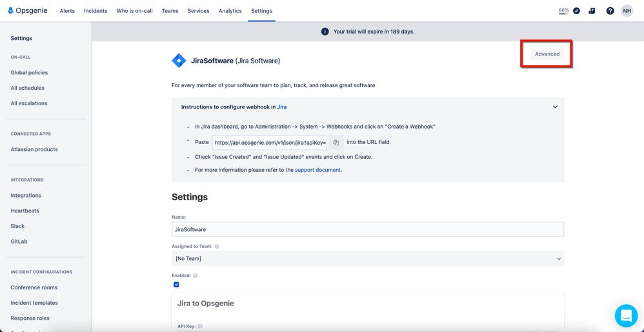The image size is (644, 332).
Task: Click the Settings sidebar heading
Action: point(21,38)
